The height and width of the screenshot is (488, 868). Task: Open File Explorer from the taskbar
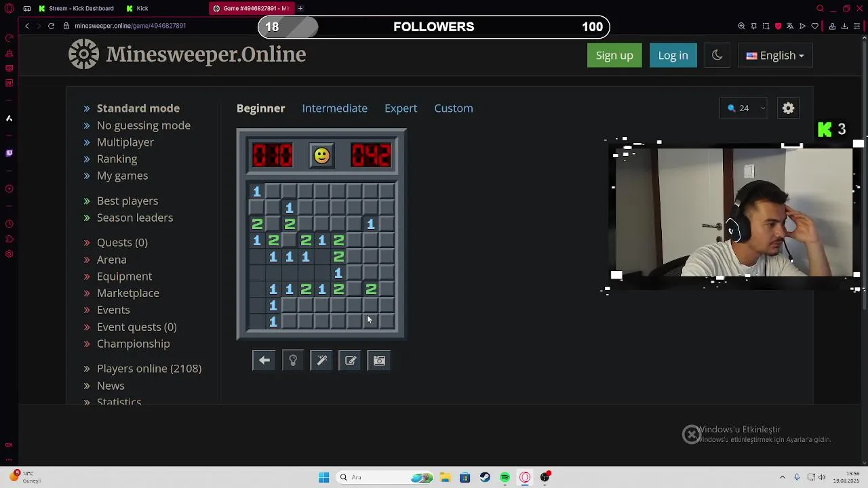445,477
